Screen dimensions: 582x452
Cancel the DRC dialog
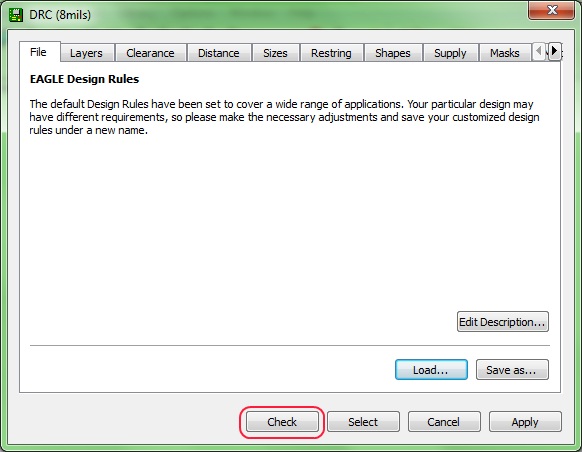[x=444, y=422]
